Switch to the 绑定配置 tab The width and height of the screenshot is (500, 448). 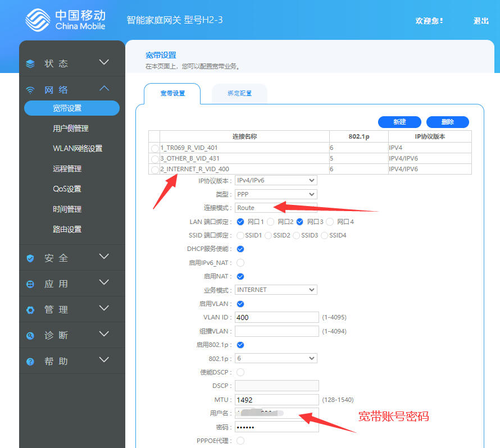pyautogui.click(x=239, y=93)
